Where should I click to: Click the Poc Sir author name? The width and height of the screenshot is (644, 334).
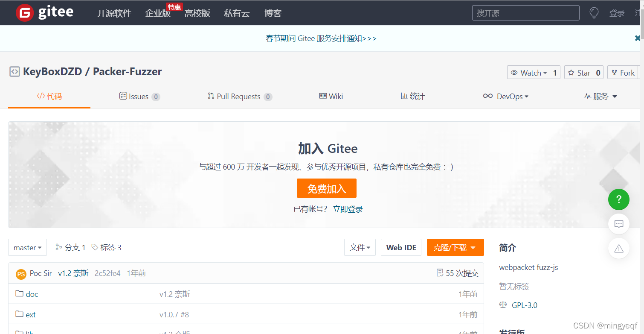(41, 273)
